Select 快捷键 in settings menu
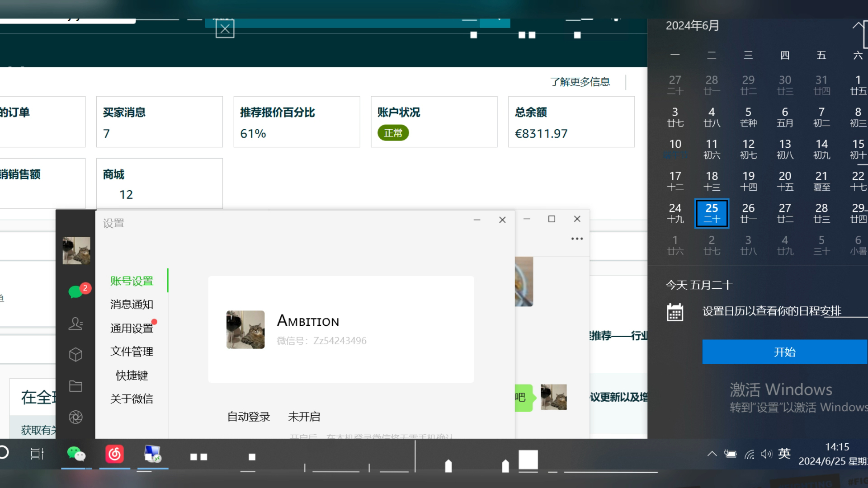 132,375
